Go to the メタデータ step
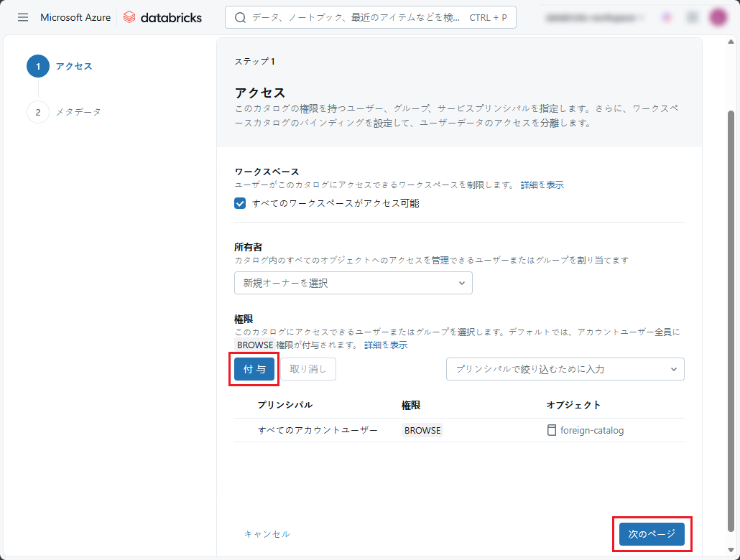740x560 pixels. point(78,112)
